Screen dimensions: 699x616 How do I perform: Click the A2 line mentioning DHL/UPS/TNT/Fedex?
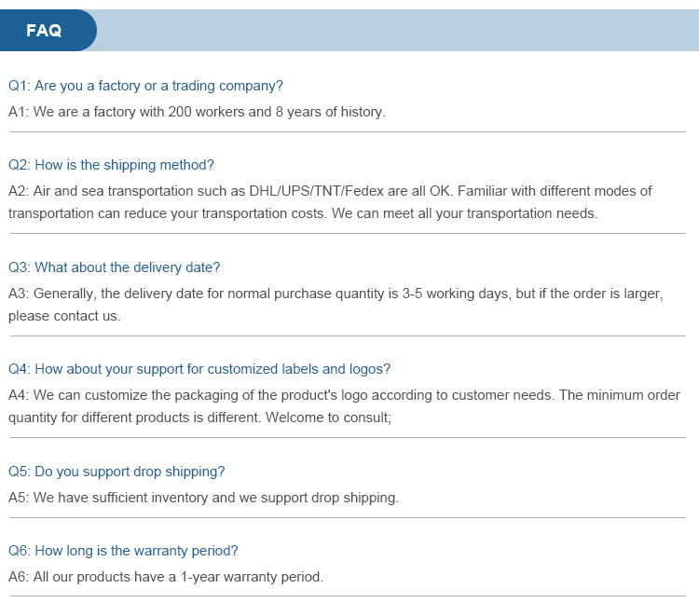(x=330, y=191)
